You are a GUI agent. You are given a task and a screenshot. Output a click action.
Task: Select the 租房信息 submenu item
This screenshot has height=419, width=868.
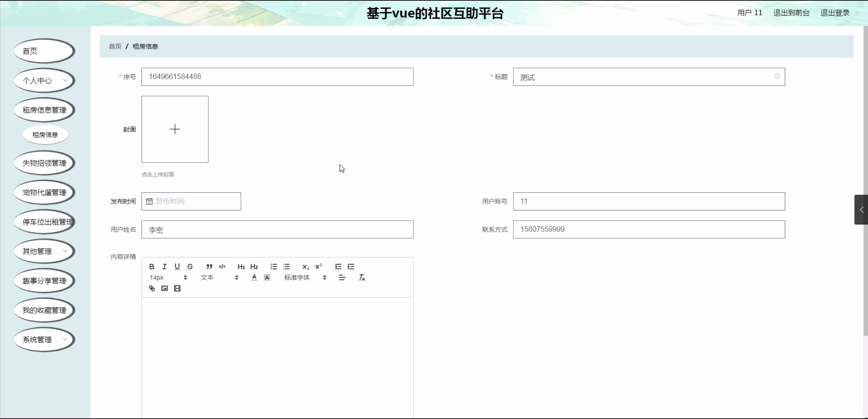click(x=45, y=135)
